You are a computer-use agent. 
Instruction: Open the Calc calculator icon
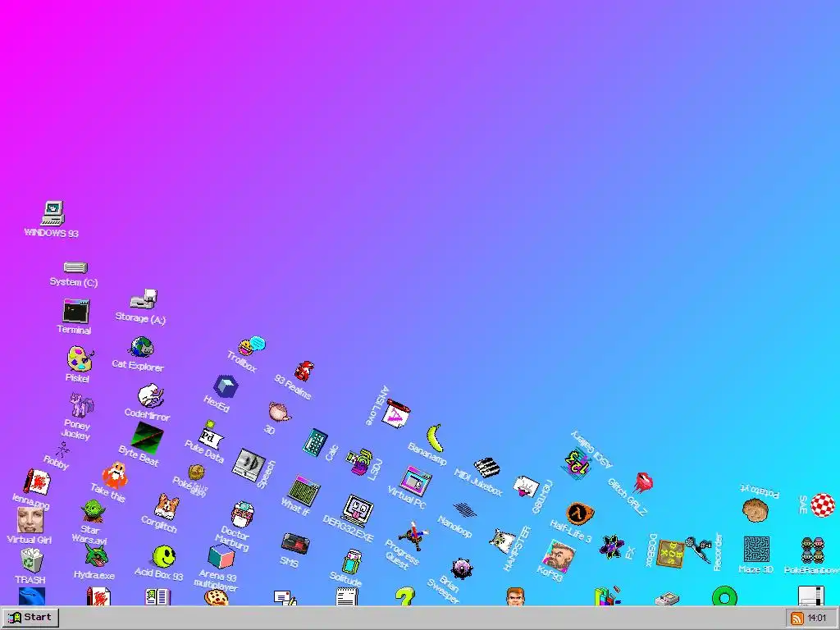point(315,442)
